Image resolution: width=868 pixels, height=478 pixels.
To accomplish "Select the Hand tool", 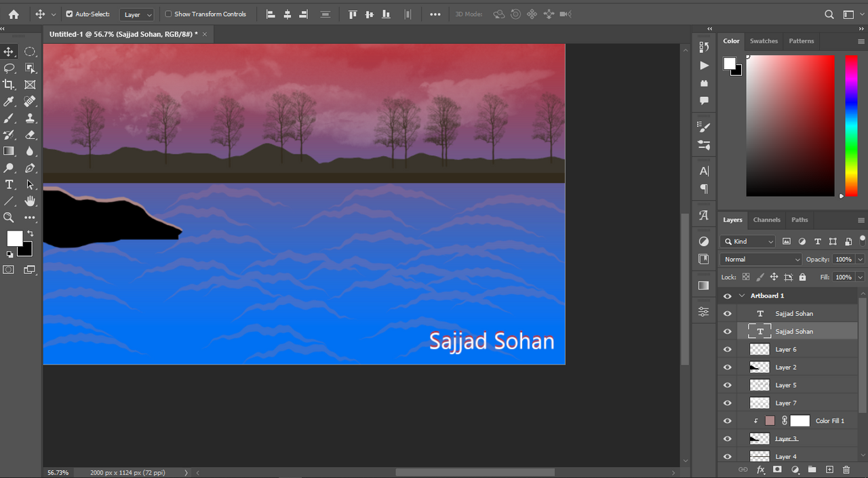I will click(30, 201).
